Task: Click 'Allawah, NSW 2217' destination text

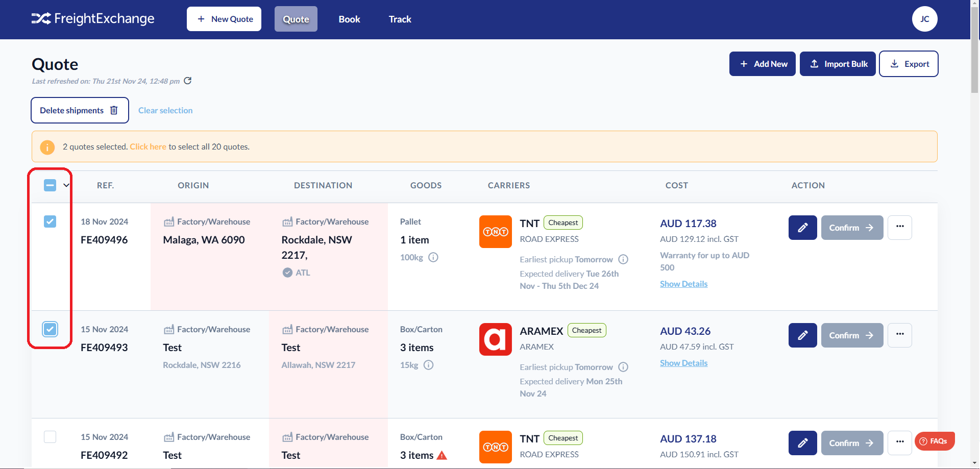Action: coord(318,365)
